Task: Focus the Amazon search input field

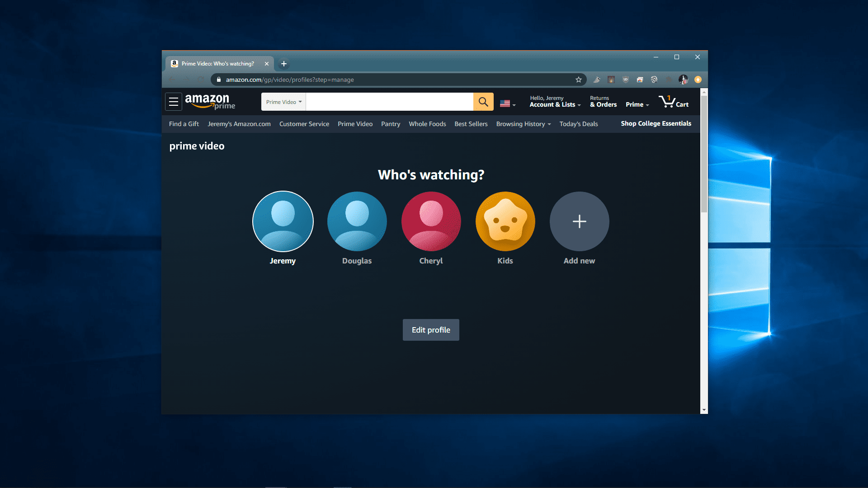Action: pos(390,102)
